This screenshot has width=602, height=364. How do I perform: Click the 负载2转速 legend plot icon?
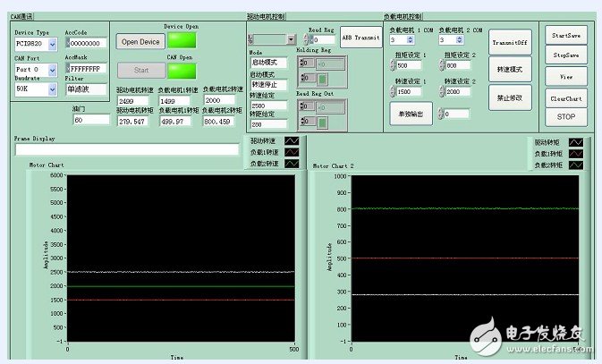293,165
